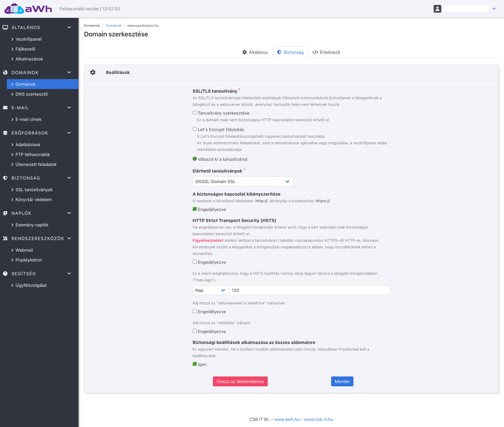The width and height of the screenshot is (504, 427).
Task: Click the tools icon beside RENDSZERESZKÖZÖK
Action: (5, 238)
